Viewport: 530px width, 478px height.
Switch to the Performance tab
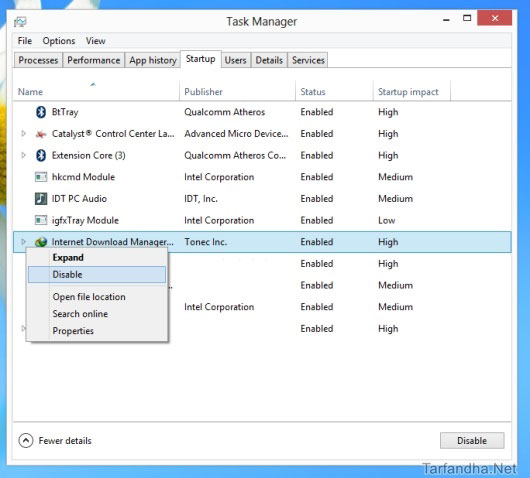tap(94, 60)
